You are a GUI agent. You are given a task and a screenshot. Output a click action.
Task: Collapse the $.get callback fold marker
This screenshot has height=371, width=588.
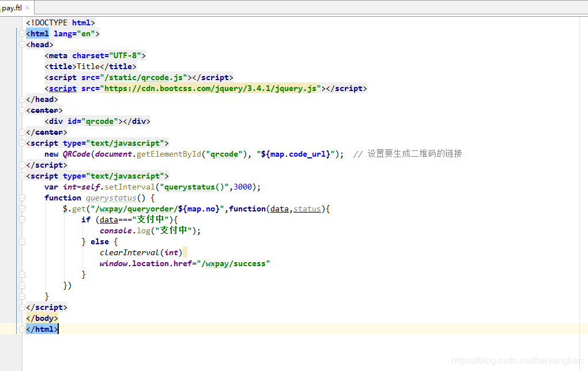pos(22,209)
